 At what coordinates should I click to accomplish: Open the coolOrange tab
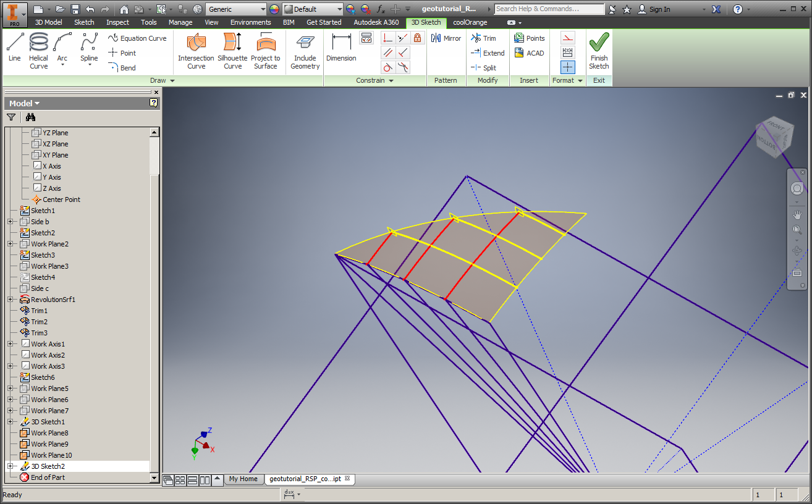(470, 22)
